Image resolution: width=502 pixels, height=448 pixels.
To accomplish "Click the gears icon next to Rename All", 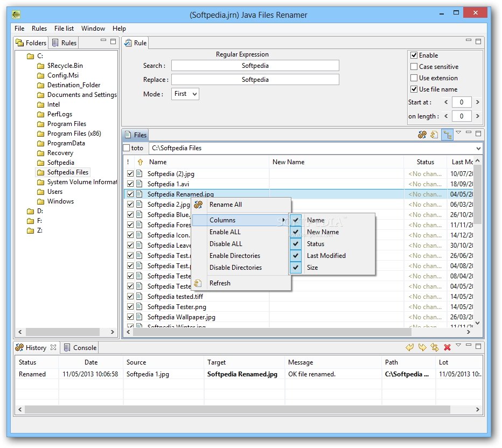I will click(x=199, y=205).
